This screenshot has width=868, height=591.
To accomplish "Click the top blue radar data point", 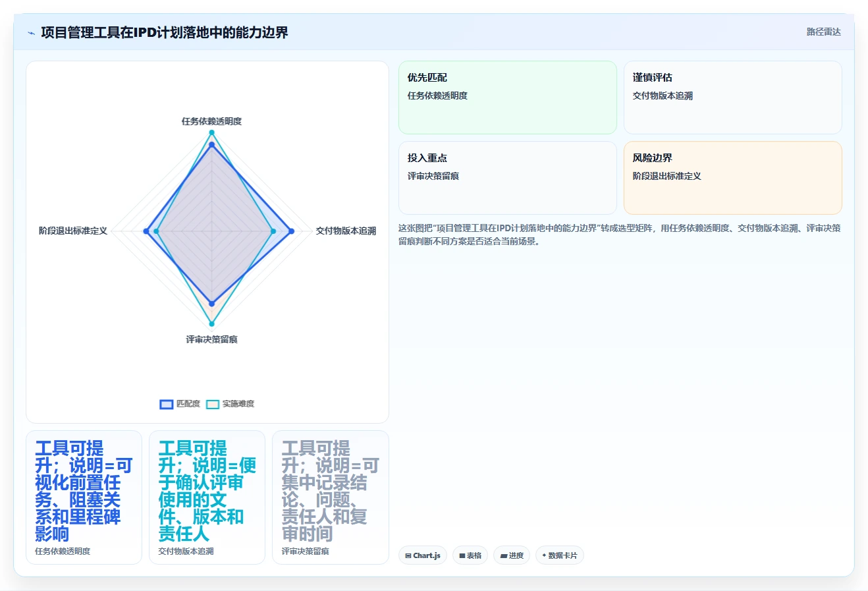I will pos(211,145).
